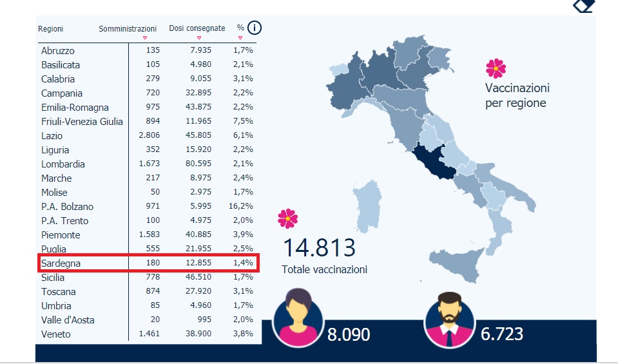Click the Veneto row in the table
Viewport: 618px width, 364px height.
click(147, 334)
